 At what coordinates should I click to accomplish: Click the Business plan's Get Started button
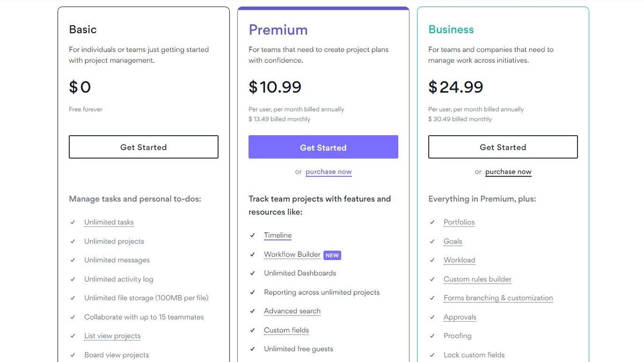pos(503,146)
